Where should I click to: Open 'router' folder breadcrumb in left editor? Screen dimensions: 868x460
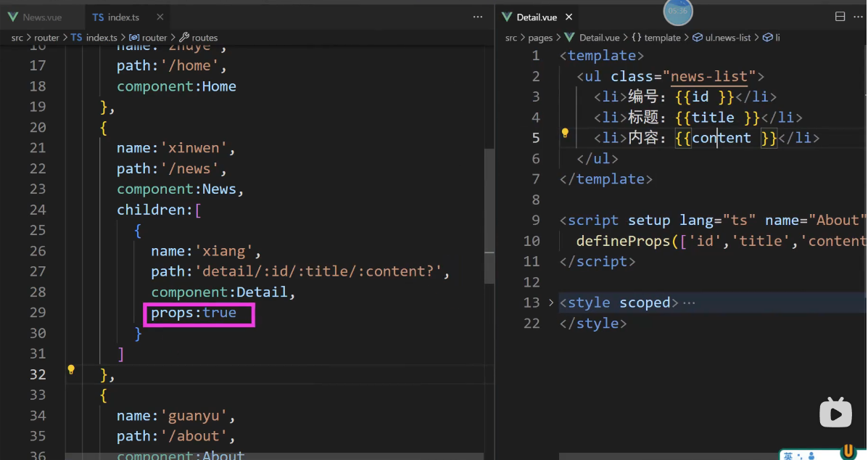(x=46, y=38)
